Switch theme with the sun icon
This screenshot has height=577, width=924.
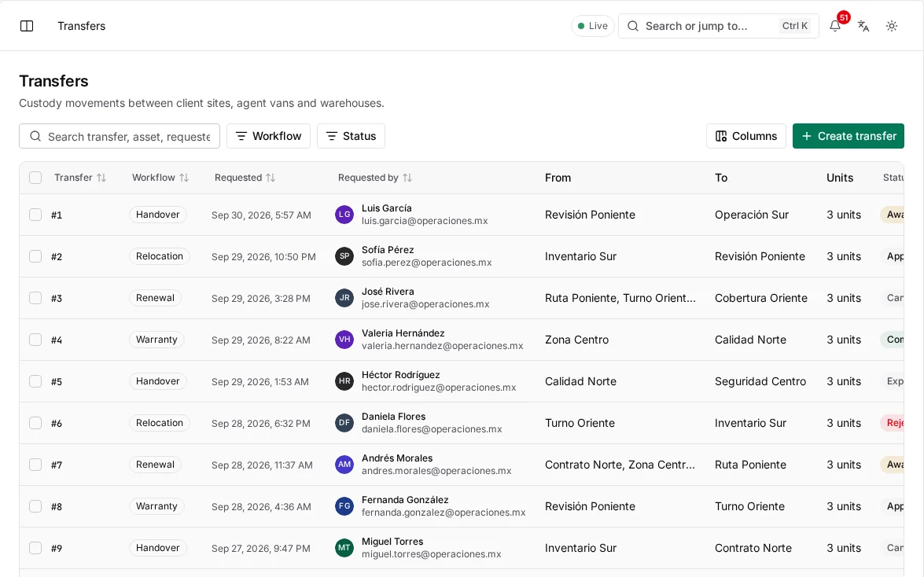[892, 26]
